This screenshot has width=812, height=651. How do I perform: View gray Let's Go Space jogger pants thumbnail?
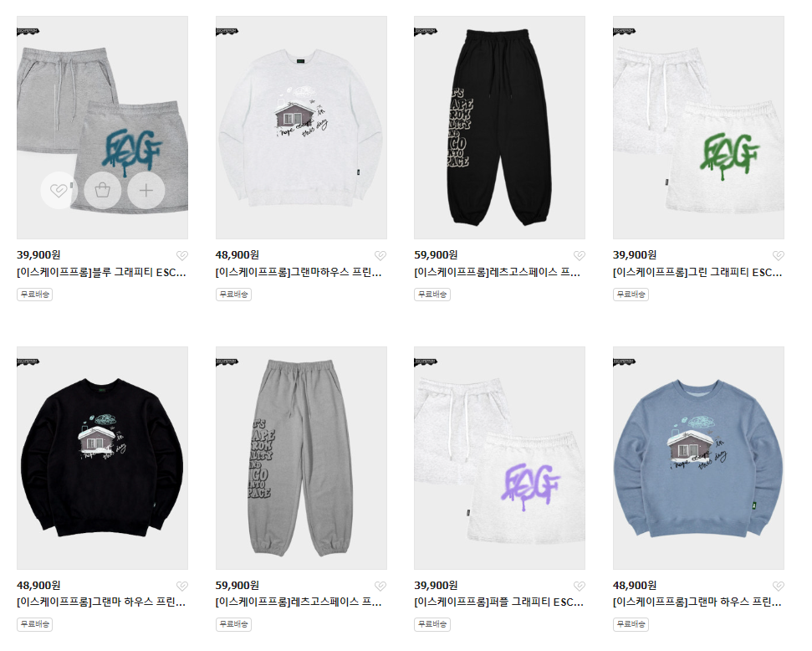coord(301,459)
